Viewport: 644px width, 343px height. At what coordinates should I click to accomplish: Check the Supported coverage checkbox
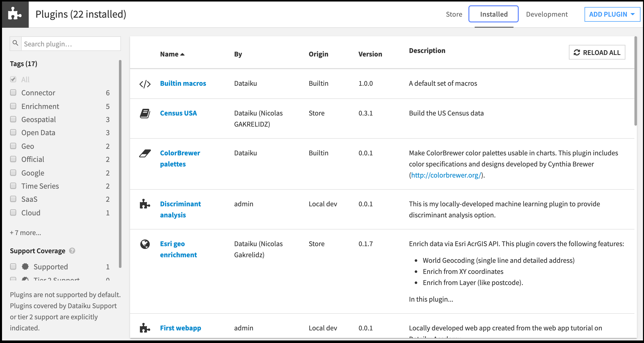(13, 266)
